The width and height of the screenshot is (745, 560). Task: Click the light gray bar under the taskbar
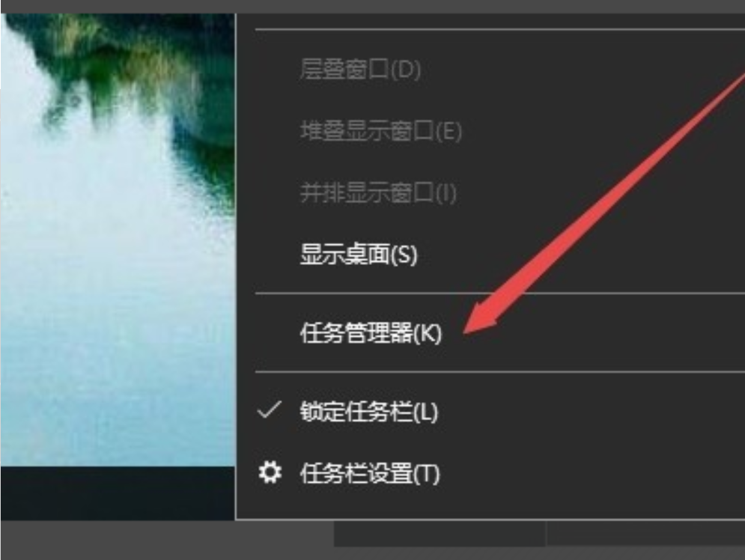tap(166, 540)
